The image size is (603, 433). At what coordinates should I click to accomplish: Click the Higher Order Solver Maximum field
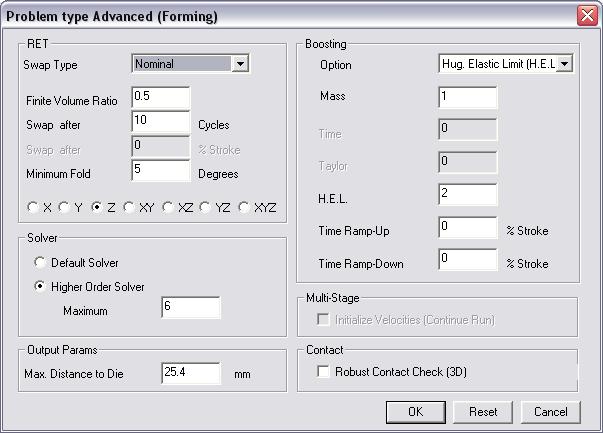[x=191, y=307]
